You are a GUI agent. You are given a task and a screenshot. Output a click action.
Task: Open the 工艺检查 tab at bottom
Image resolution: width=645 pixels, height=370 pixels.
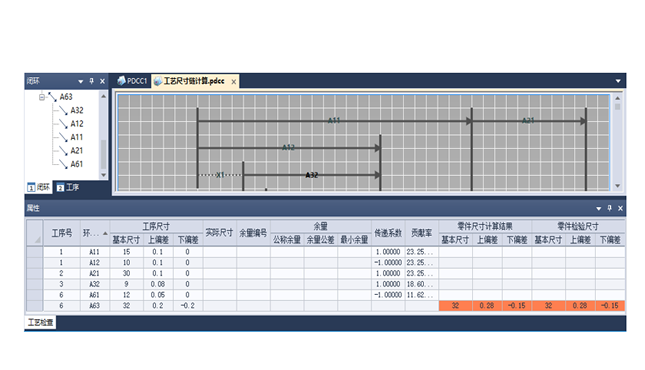pos(40,322)
